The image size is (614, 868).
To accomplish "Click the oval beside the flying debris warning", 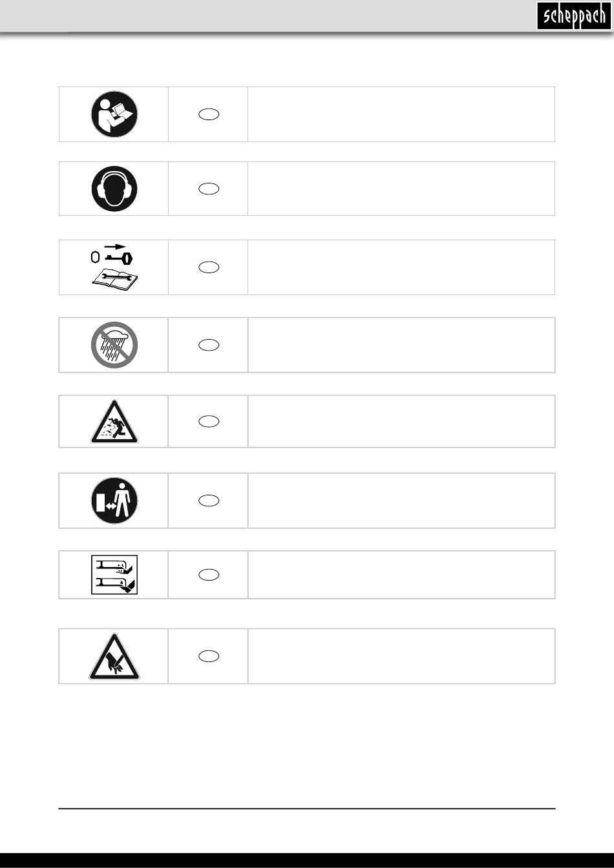I will coord(208,421).
